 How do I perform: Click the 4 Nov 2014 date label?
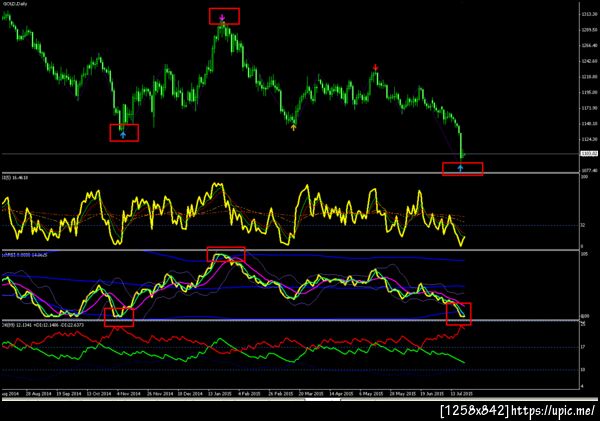tap(129, 393)
